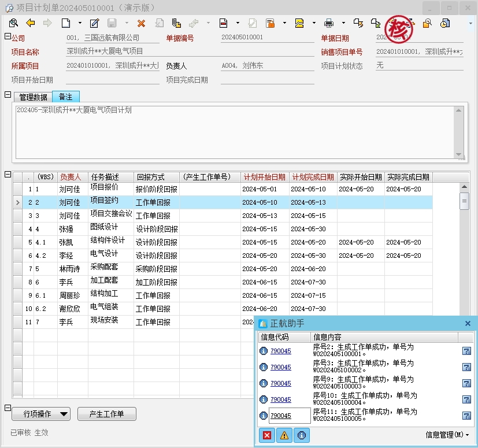Collapse the task grid section
Image resolution: width=478 pixels, height=448 pixels.
[8, 175]
